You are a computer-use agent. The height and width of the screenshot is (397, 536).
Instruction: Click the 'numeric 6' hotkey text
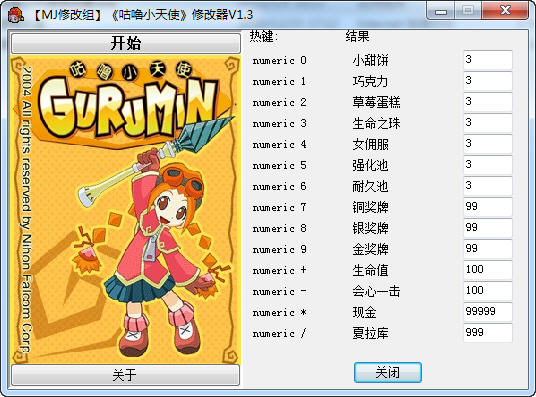pos(280,187)
